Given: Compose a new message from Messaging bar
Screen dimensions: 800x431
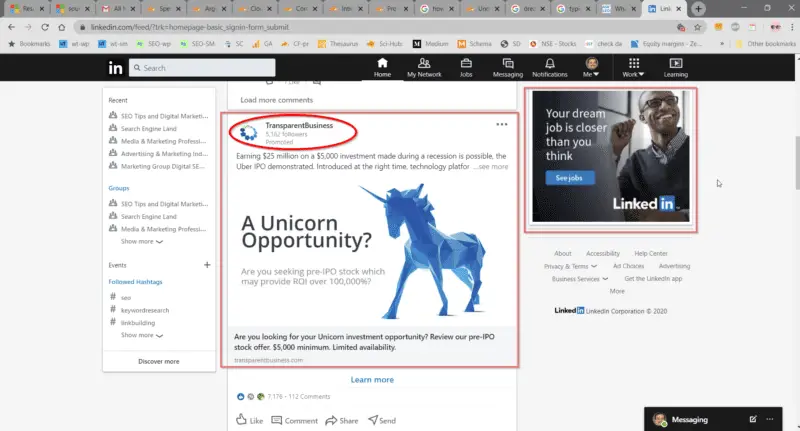Looking at the screenshot, I should click(753, 419).
